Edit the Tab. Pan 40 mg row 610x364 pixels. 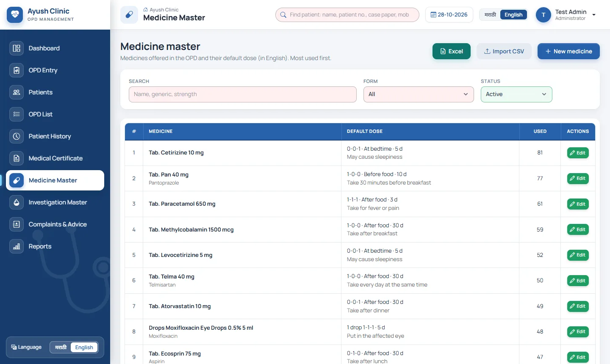pyautogui.click(x=578, y=179)
